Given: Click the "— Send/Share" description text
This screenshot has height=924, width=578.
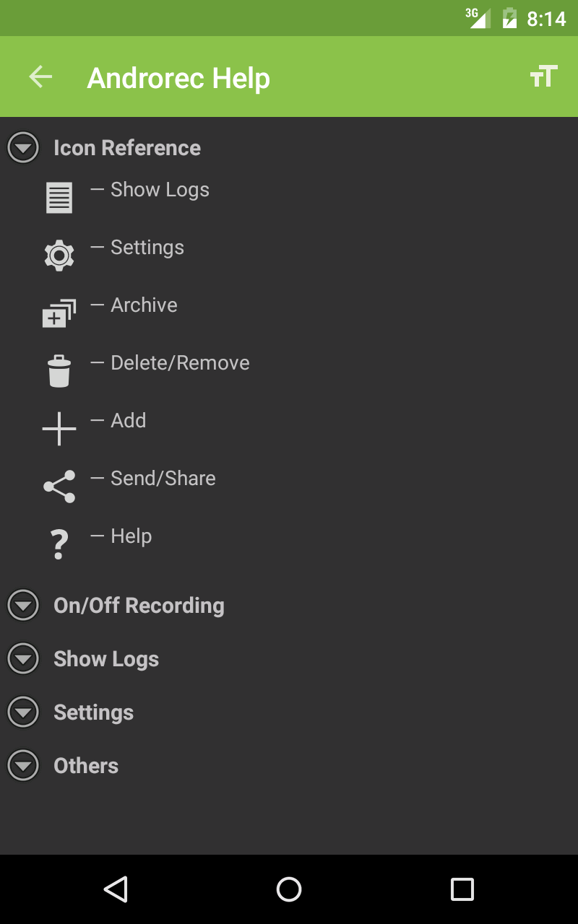Looking at the screenshot, I should [x=152, y=479].
